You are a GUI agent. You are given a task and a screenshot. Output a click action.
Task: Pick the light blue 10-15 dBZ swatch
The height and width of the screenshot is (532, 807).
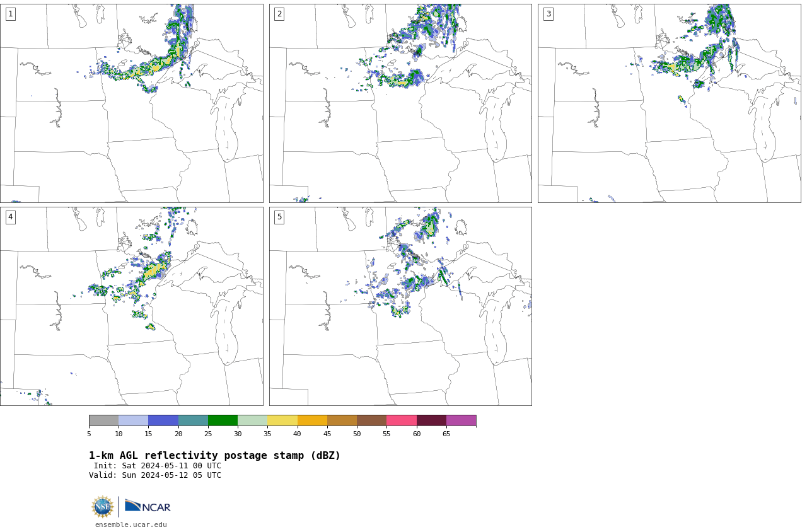133,420
